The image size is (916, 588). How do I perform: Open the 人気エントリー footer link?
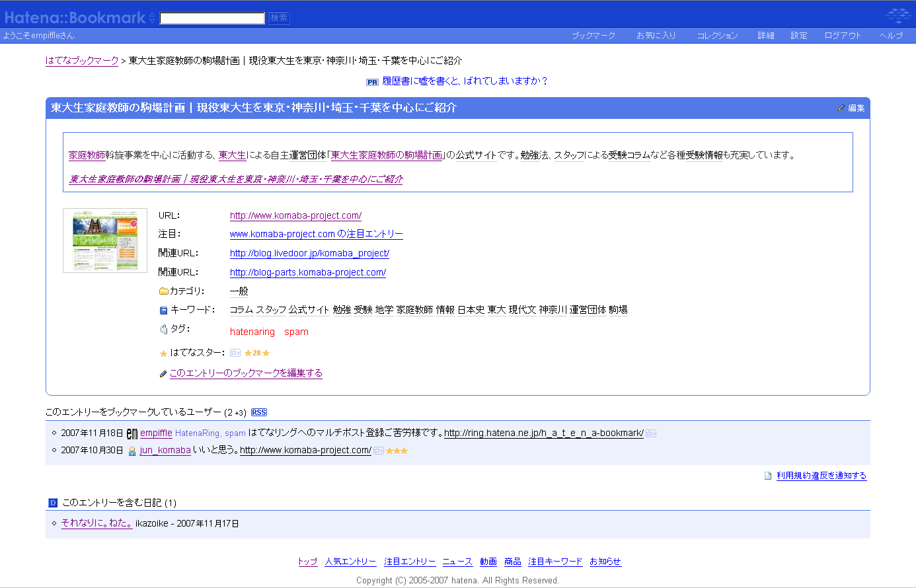coord(350,562)
